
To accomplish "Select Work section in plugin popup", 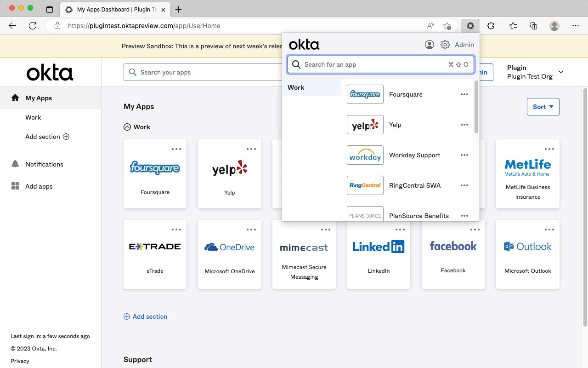I will point(311,87).
